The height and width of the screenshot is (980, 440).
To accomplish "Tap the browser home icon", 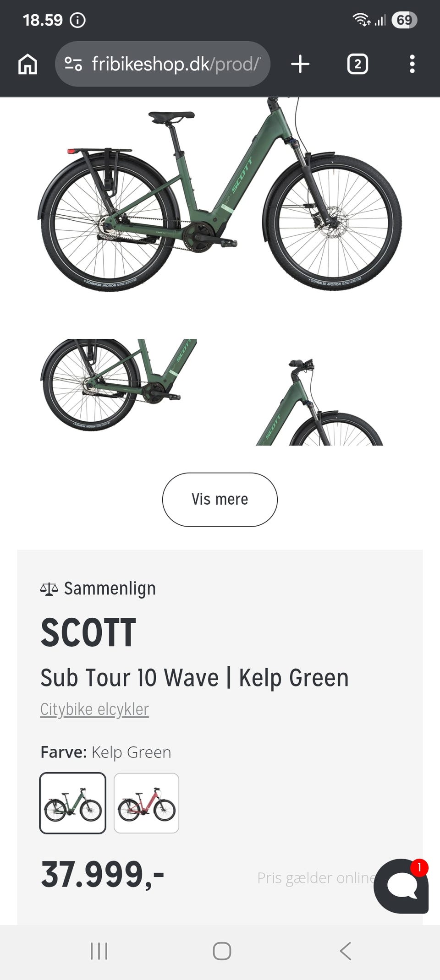I will pyautogui.click(x=27, y=64).
